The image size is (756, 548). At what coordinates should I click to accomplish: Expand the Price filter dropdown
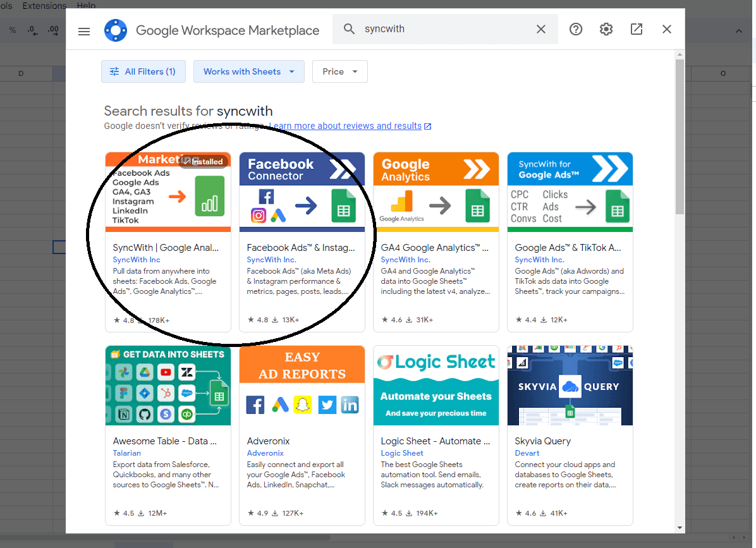[x=339, y=71]
